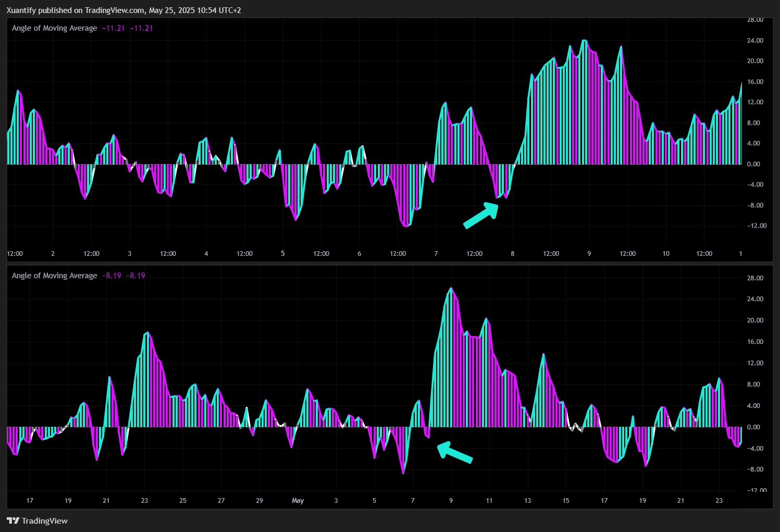Click the May label on bottom time axis

(x=298, y=501)
